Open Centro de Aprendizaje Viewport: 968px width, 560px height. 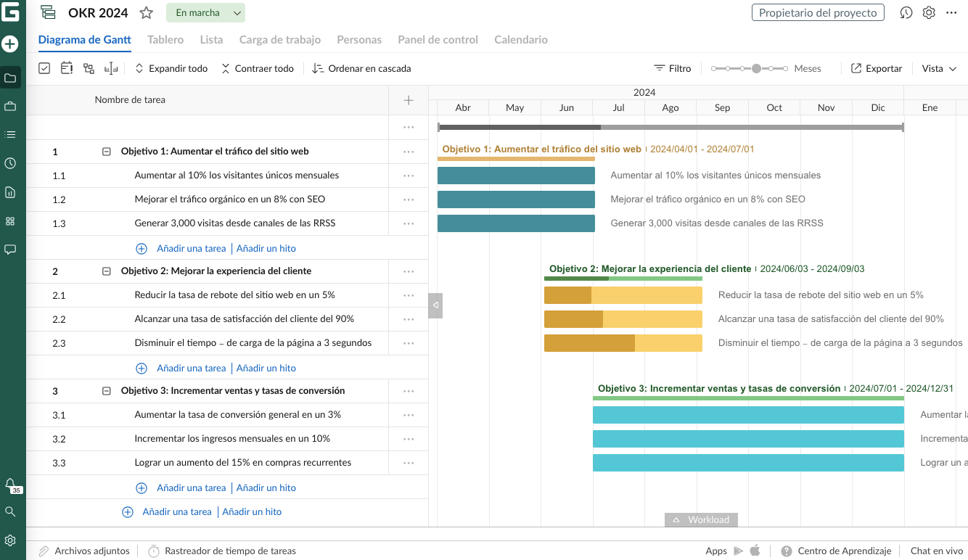[836, 551]
